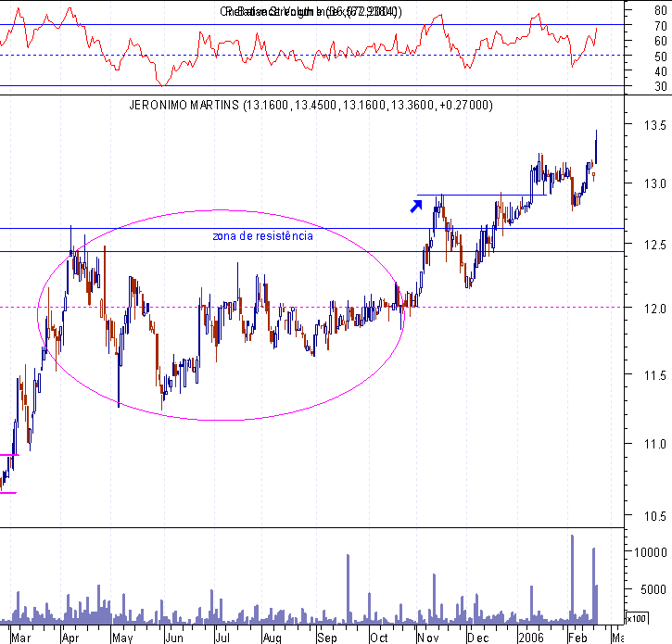The width and height of the screenshot is (672, 644).
Task: Click the Aug month label
Action: point(272,638)
